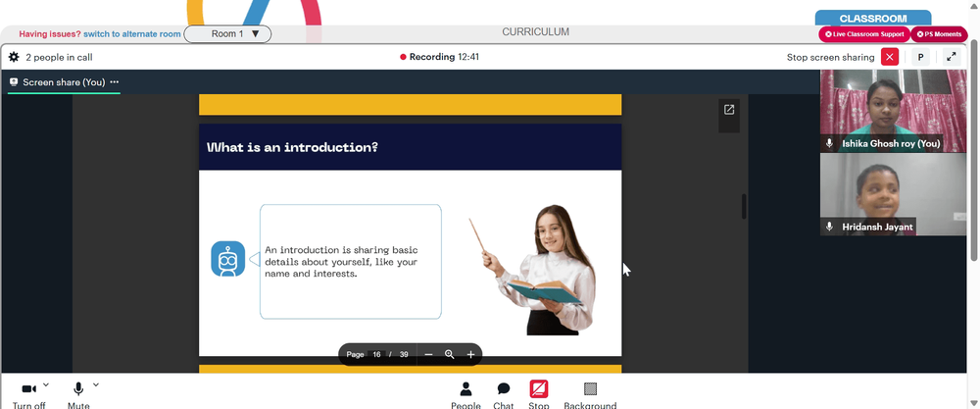Screen dimensions: 980x409
Task: Select Ishika Ghosh roy video tile
Action: [893, 111]
